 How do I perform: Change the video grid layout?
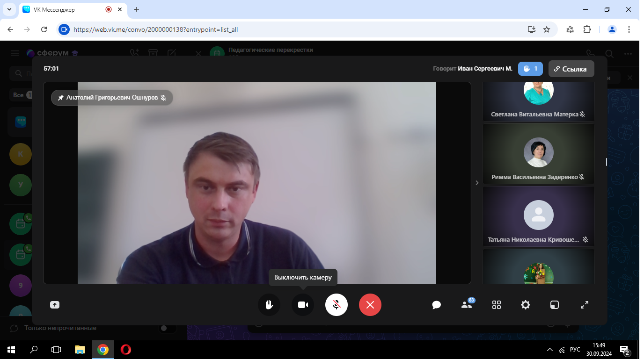[x=497, y=305]
